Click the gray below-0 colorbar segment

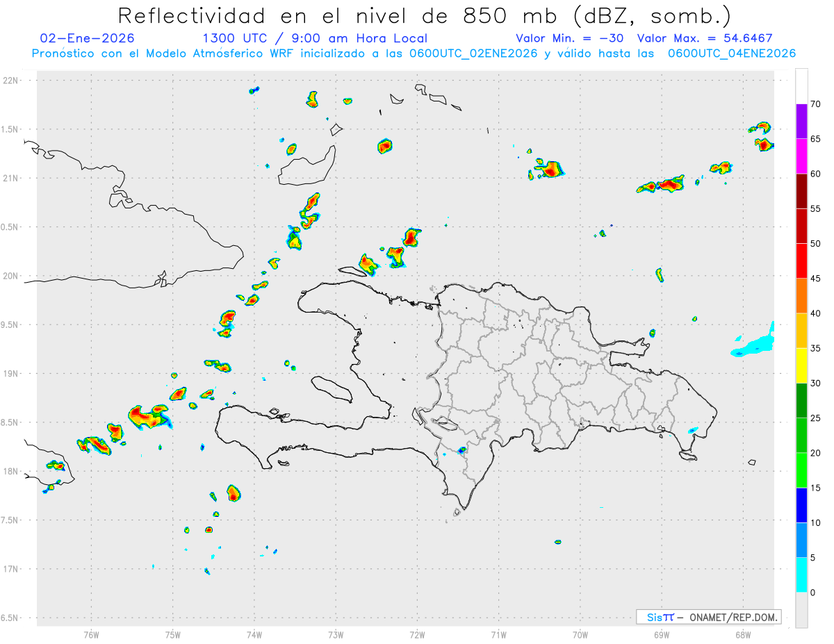[x=801, y=610]
